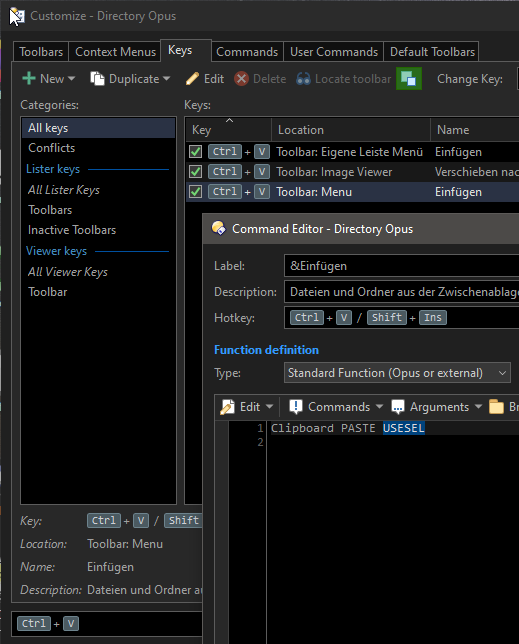Open the Default Toolbars tab

click(x=432, y=52)
